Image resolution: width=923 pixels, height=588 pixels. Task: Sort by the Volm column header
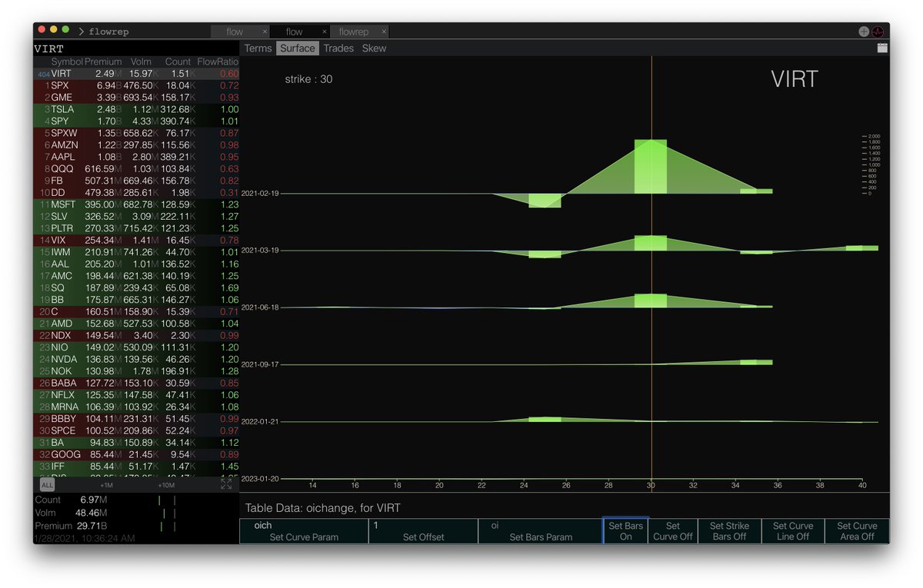141,61
